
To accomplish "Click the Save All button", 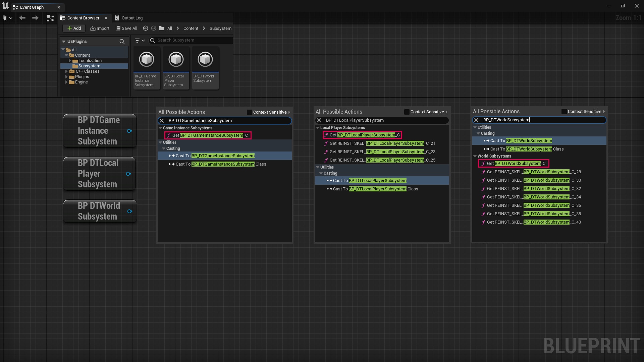I will (126, 28).
